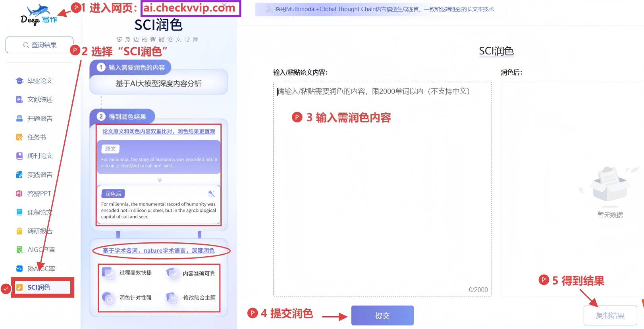Viewport: 644px width, 329px height.
Task: Choose 调研报告 from sidebar
Action: (40, 231)
